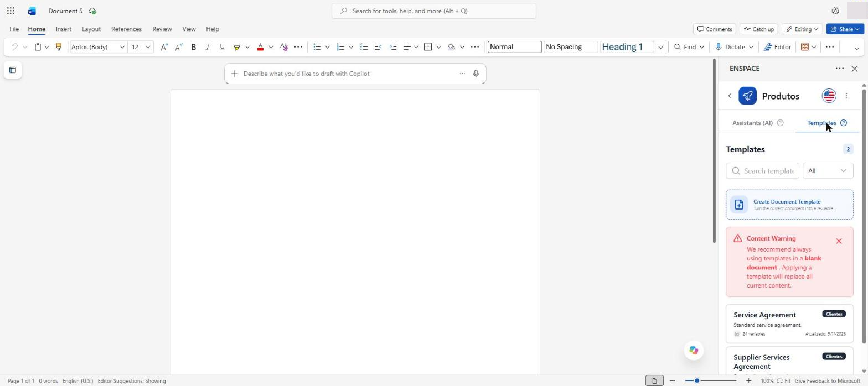
Task: Click the Search templates field
Action: tap(763, 171)
